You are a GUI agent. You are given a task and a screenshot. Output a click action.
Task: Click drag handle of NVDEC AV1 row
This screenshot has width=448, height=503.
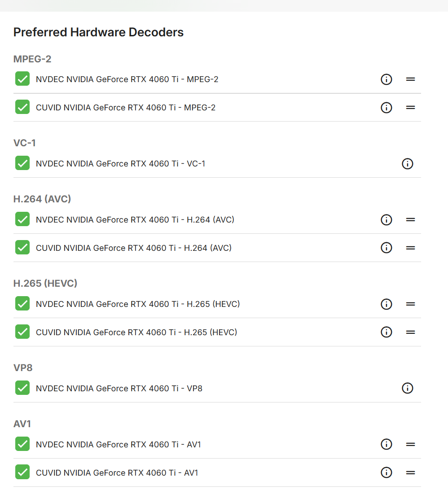pos(410,444)
